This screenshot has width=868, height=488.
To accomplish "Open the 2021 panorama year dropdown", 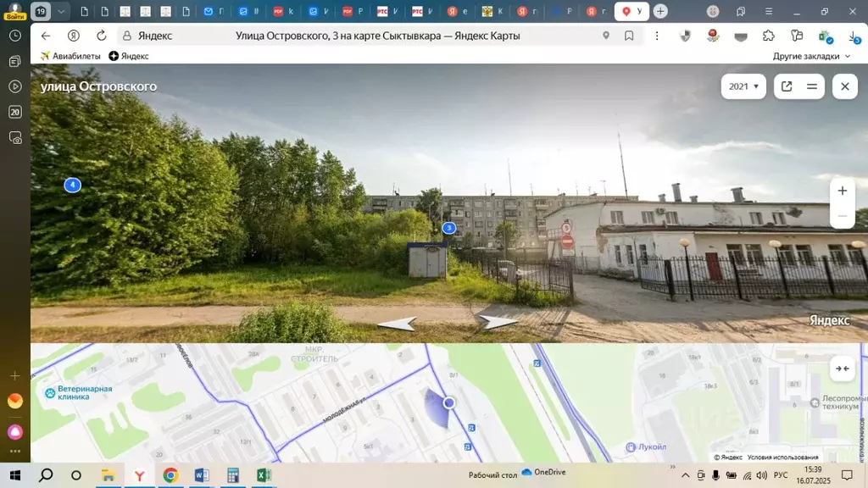I will point(743,86).
